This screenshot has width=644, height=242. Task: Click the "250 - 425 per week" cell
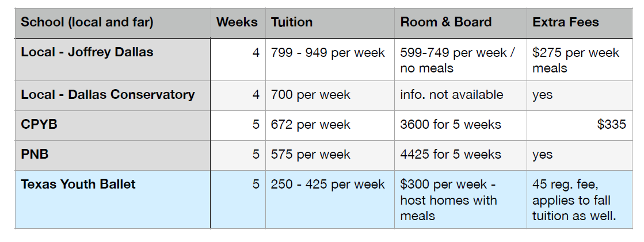[328, 185]
